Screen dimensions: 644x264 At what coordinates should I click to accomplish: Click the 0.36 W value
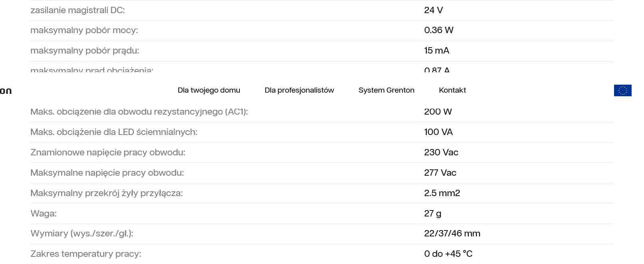tap(439, 30)
